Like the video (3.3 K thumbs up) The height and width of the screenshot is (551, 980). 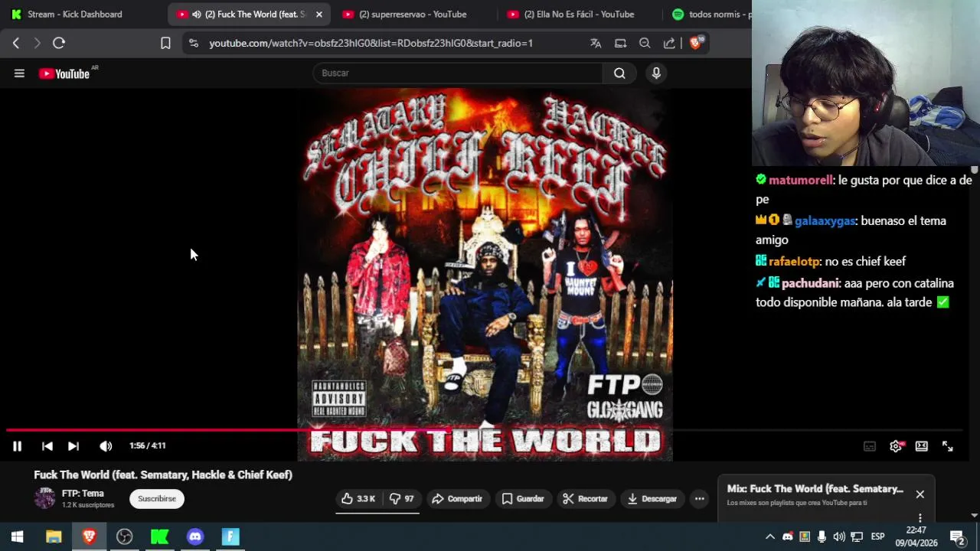(358, 499)
